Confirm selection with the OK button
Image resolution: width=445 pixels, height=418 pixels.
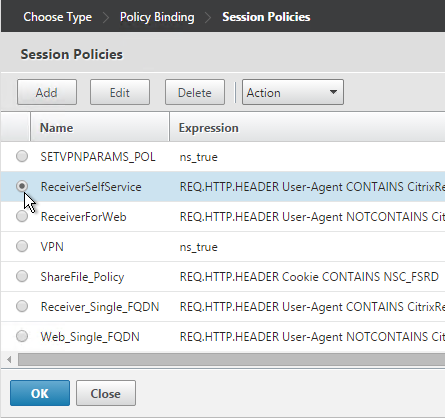tap(40, 393)
